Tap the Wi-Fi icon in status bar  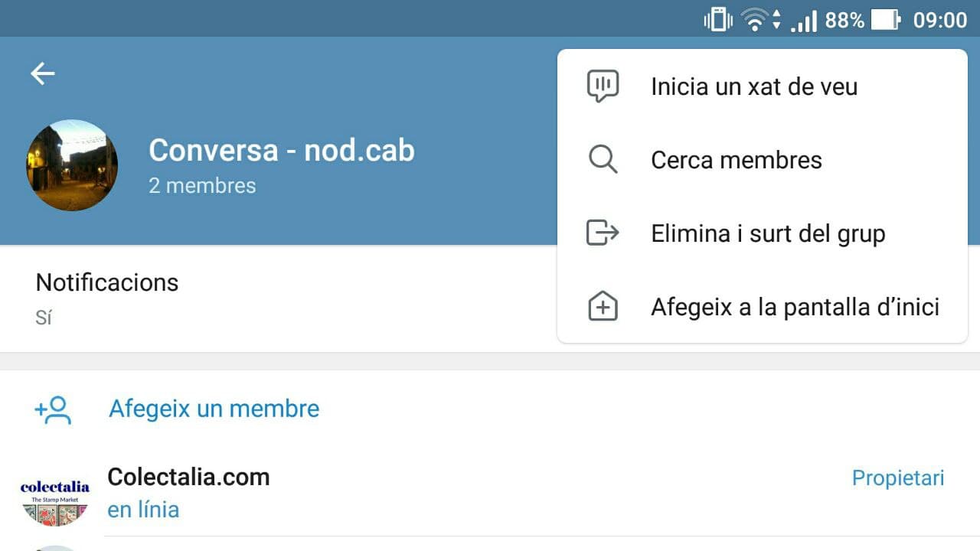point(755,20)
